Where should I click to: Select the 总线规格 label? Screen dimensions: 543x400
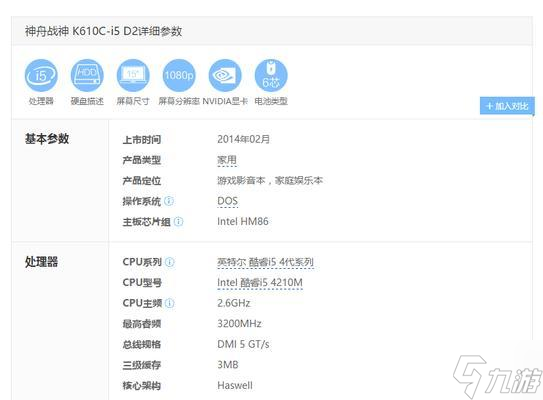tap(142, 344)
